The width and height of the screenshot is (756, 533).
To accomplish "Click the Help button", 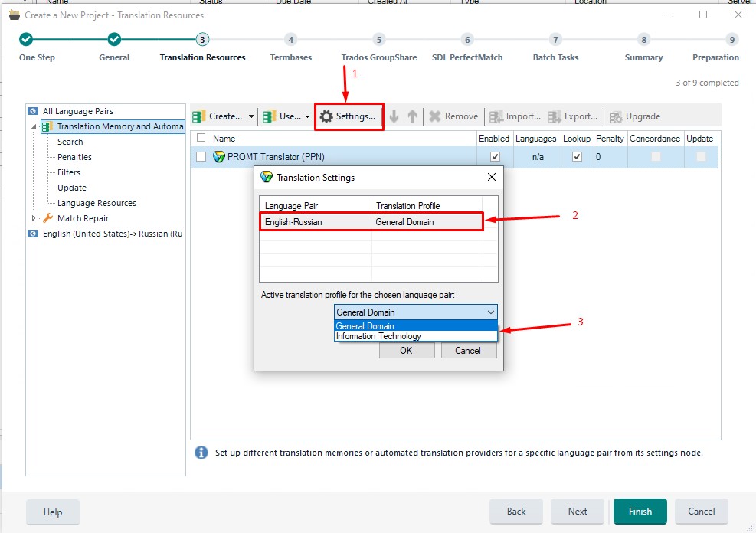I will click(53, 512).
